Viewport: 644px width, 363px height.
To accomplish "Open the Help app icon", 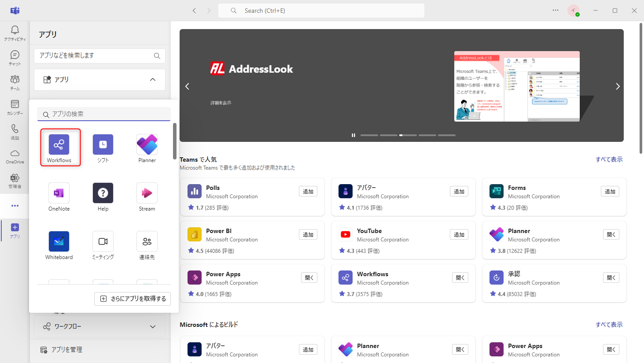I will point(103,193).
